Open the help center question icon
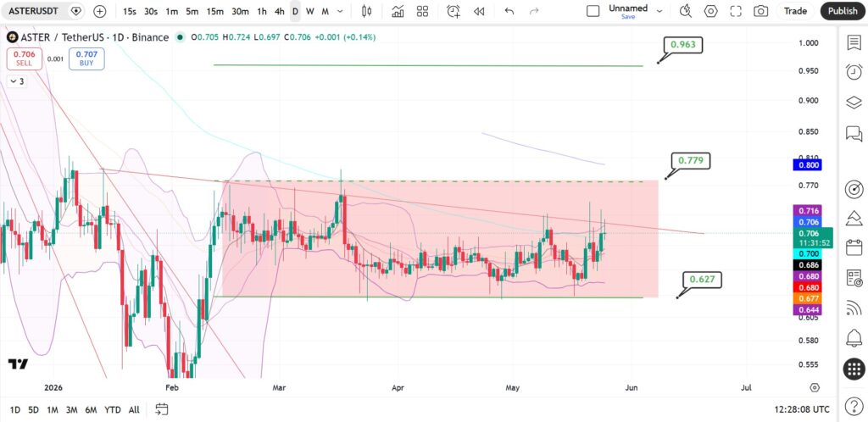The image size is (868, 422). click(854, 408)
